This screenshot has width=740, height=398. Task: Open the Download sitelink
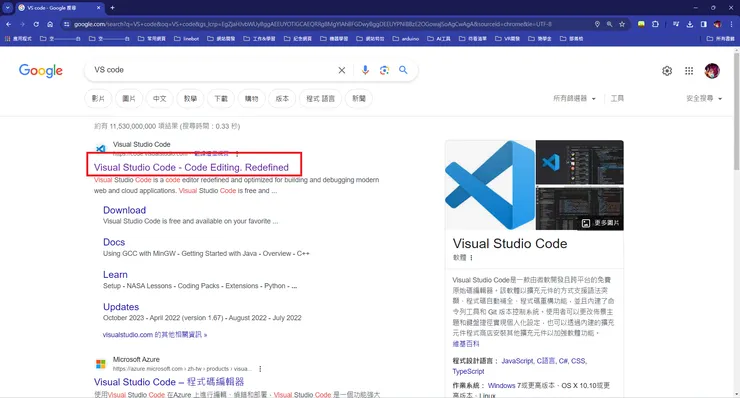click(125, 210)
